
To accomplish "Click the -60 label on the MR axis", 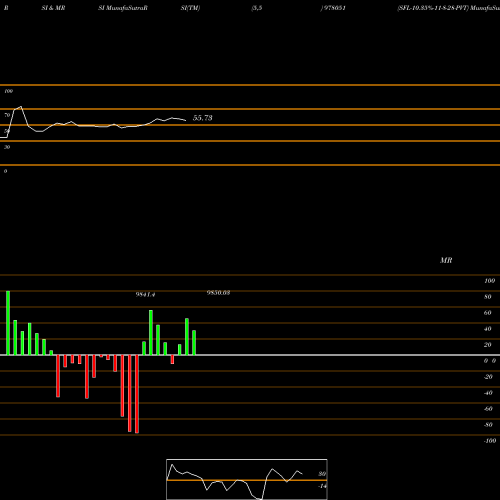I will (x=488, y=409).
